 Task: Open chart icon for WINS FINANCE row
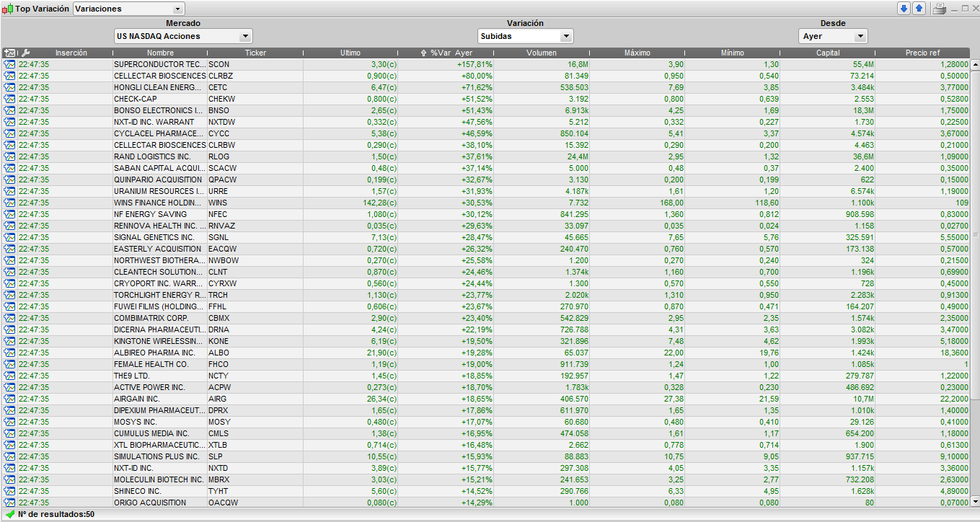pyautogui.click(x=9, y=203)
